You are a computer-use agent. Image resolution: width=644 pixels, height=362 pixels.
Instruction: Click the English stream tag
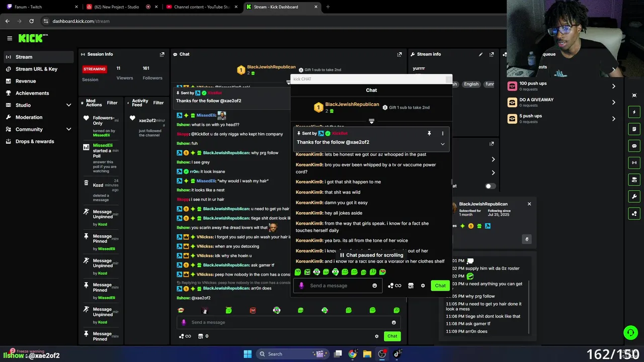point(471,84)
